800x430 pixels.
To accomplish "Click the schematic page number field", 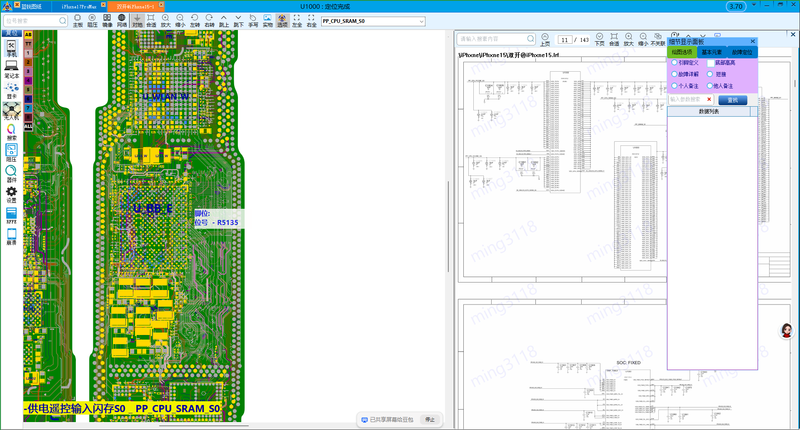I will pyautogui.click(x=566, y=39).
